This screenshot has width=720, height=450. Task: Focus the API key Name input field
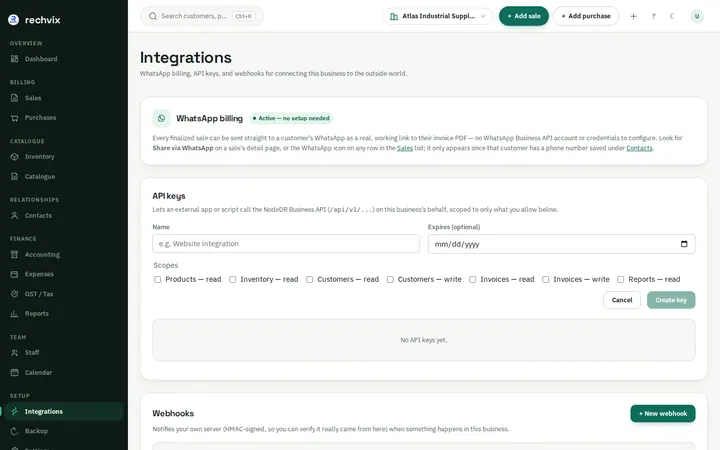click(286, 243)
